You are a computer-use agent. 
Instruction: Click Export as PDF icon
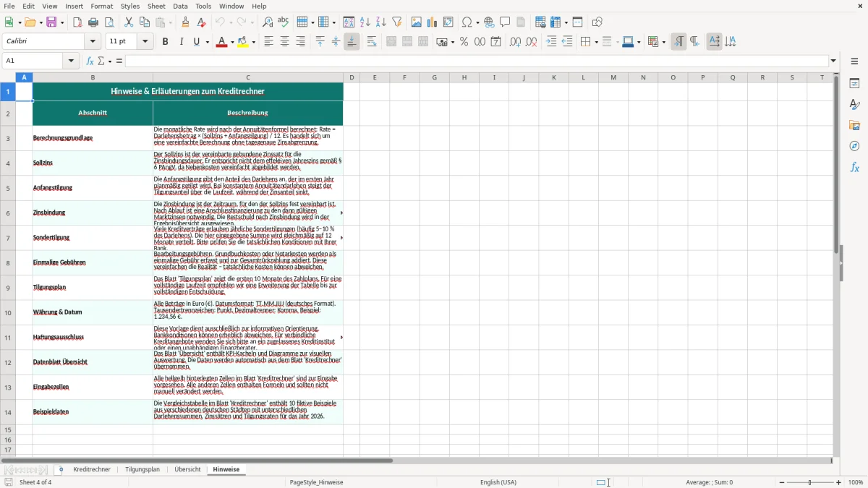[x=77, y=22]
